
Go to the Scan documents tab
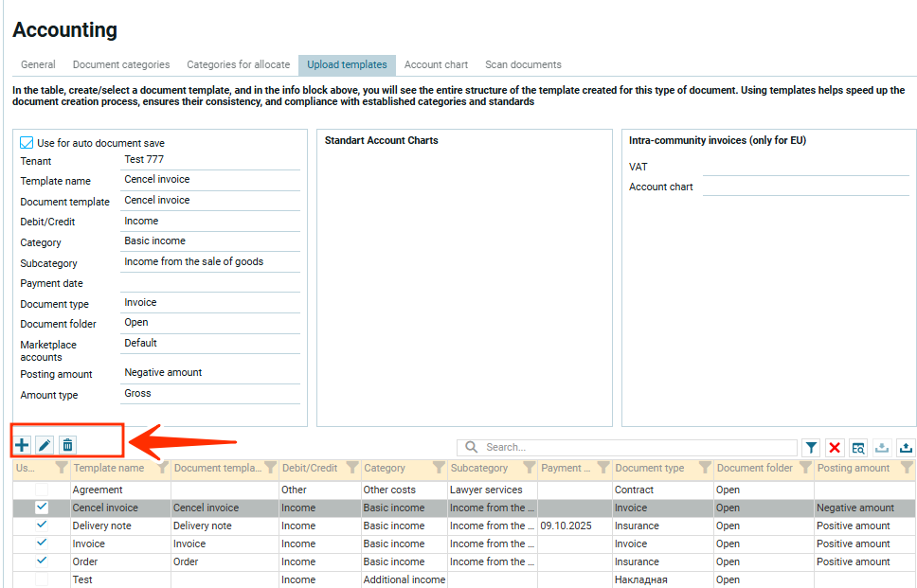click(x=523, y=65)
